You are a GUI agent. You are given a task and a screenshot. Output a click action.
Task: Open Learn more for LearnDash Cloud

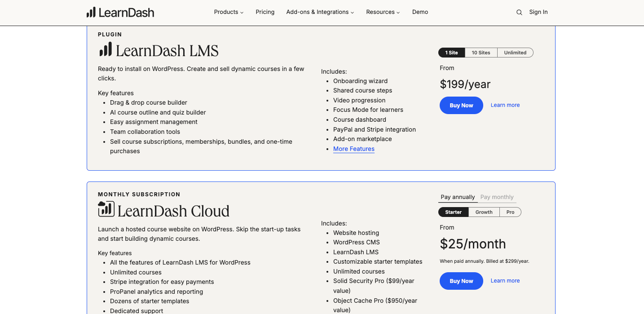(x=505, y=281)
